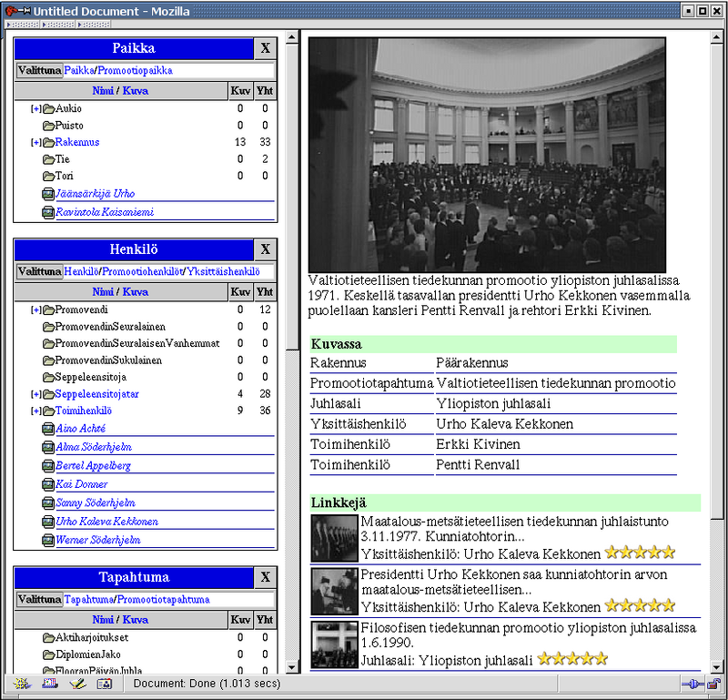Open the Rakennus category link
The height and width of the screenshot is (700, 728).
pyautogui.click(x=77, y=142)
